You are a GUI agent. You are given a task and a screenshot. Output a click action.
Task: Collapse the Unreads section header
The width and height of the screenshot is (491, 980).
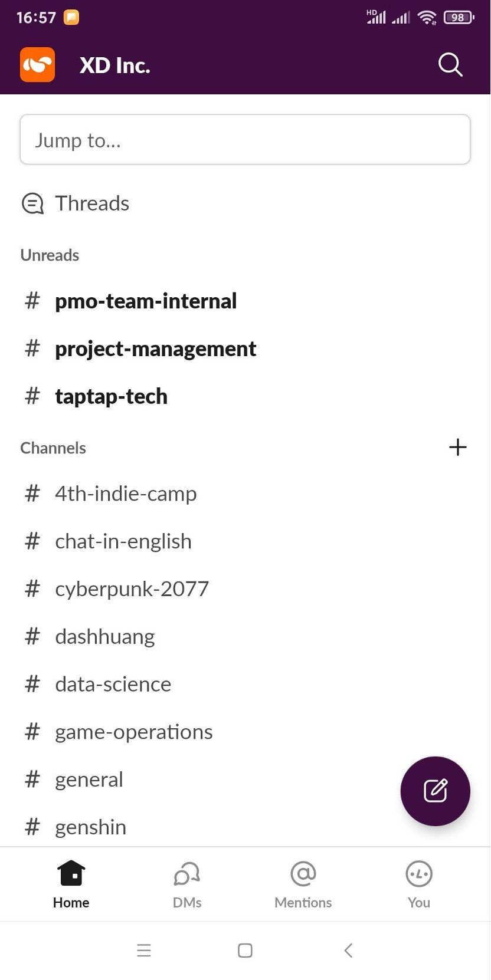pyautogui.click(x=50, y=255)
